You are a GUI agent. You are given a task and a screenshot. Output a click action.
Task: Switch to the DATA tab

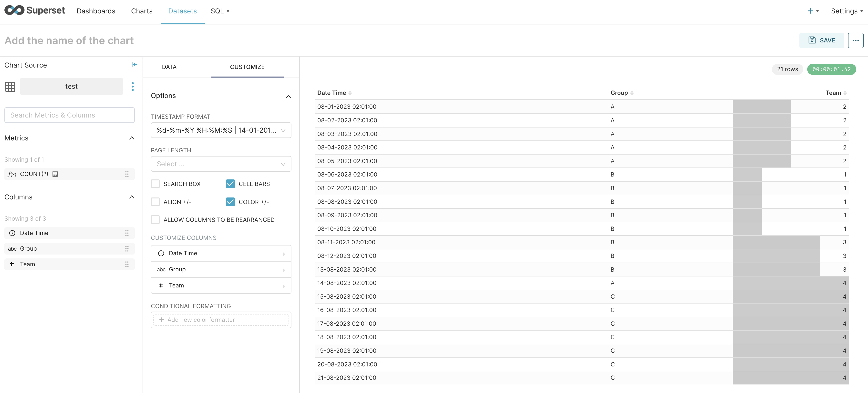click(x=169, y=67)
